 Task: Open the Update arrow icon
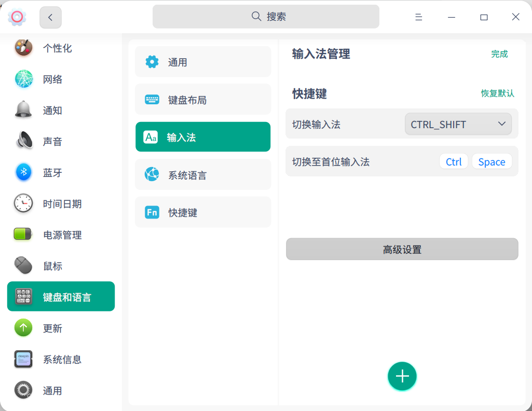23,328
